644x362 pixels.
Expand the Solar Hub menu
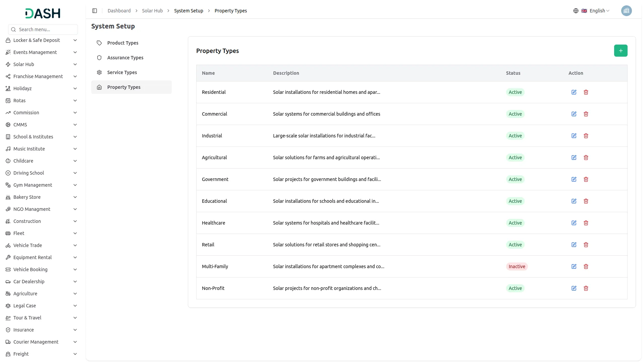(42, 64)
